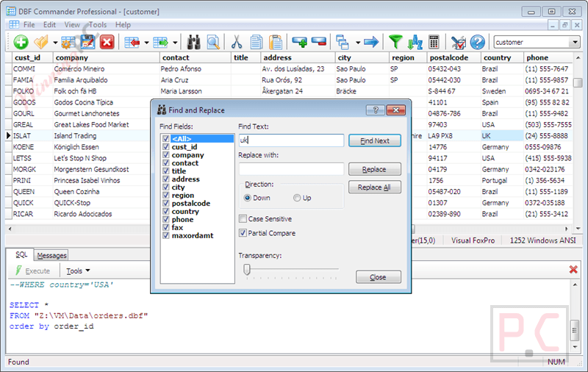Expand the Export icon dropdown arrow
Viewport: 588px width, 372px height.
pyautogui.click(x=175, y=43)
